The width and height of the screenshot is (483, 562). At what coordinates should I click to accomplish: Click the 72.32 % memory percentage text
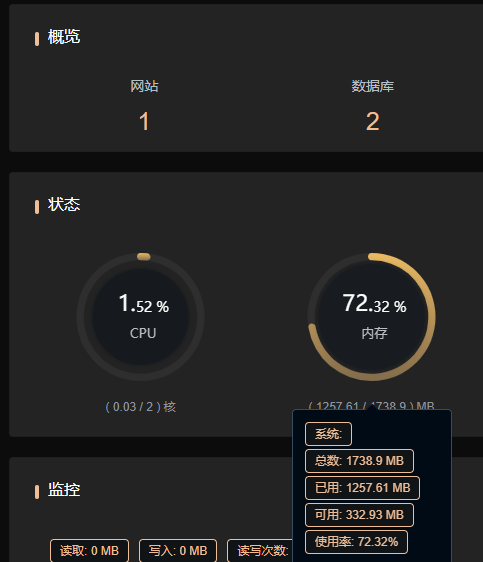click(374, 304)
